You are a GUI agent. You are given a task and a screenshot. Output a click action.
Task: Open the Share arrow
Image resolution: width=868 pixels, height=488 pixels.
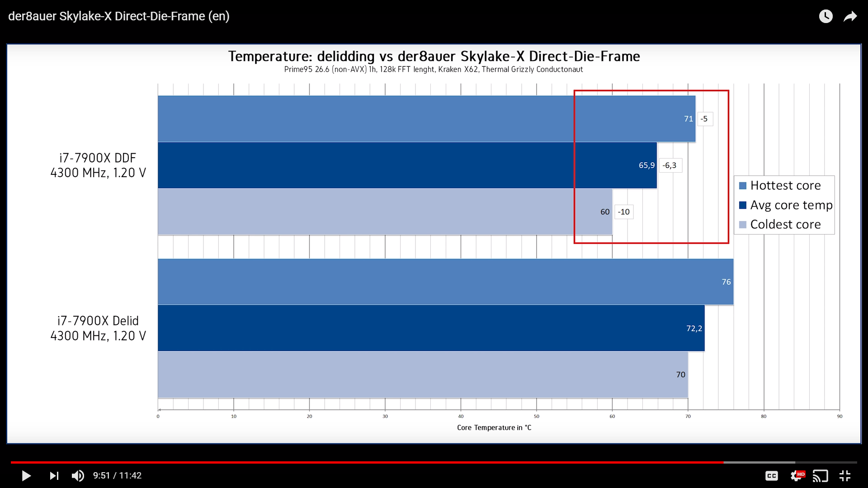850,17
